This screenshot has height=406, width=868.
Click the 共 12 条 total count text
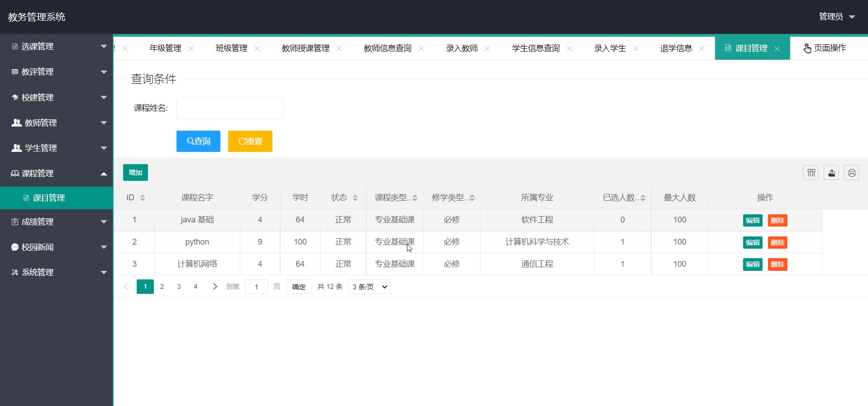330,287
